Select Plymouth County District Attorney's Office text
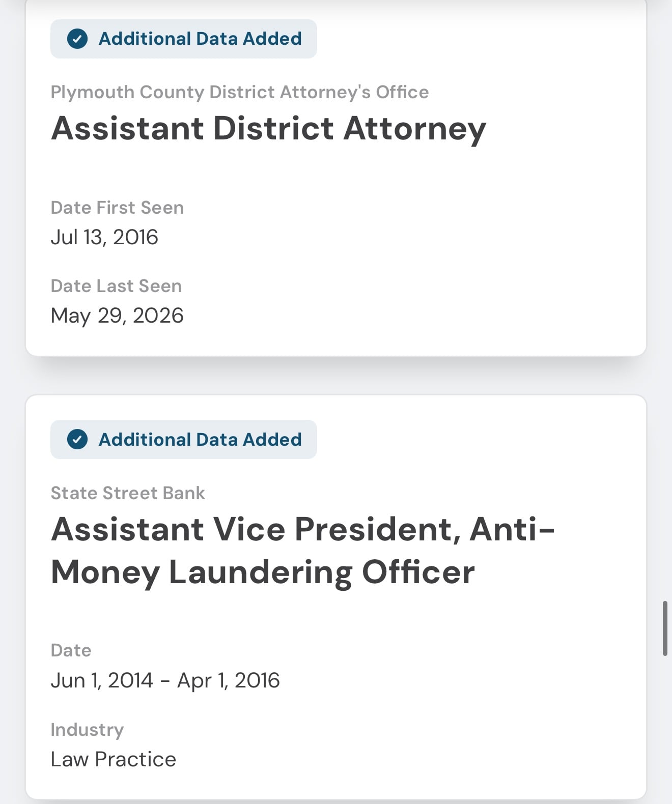The width and height of the screenshot is (672, 804). pyautogui.click(x=240, y=92)
